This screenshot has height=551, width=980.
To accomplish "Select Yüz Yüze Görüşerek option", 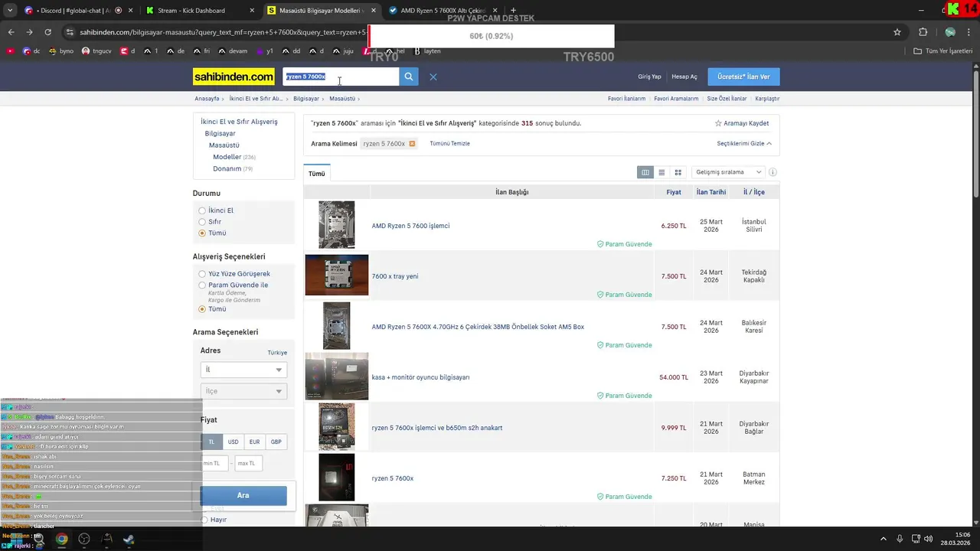I will [x=202, y=274].
